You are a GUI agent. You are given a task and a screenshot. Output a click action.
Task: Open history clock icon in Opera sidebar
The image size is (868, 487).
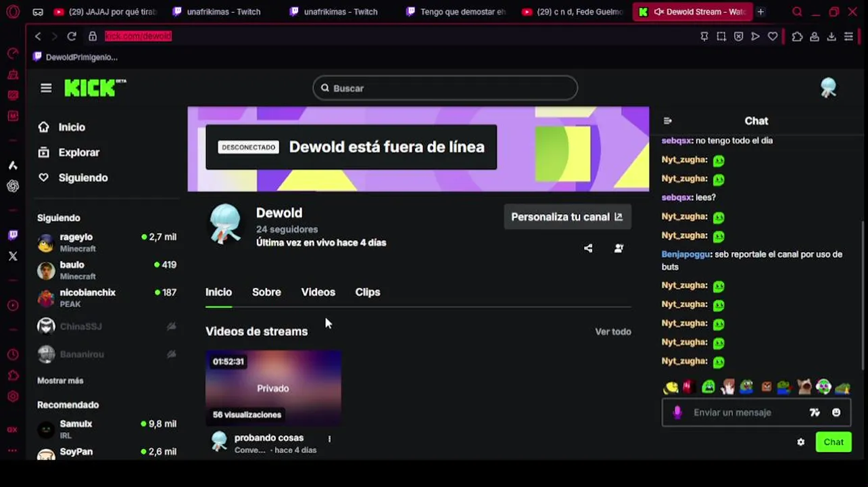coord(13,355)
